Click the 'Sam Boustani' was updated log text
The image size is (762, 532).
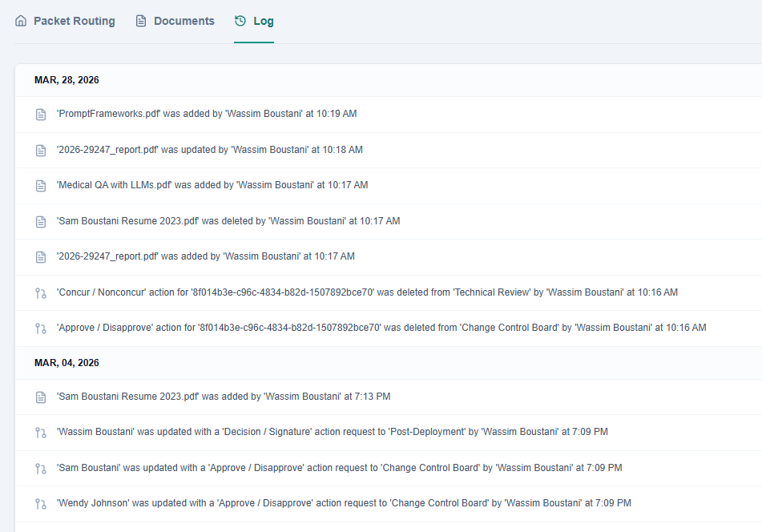pos(339,468)
